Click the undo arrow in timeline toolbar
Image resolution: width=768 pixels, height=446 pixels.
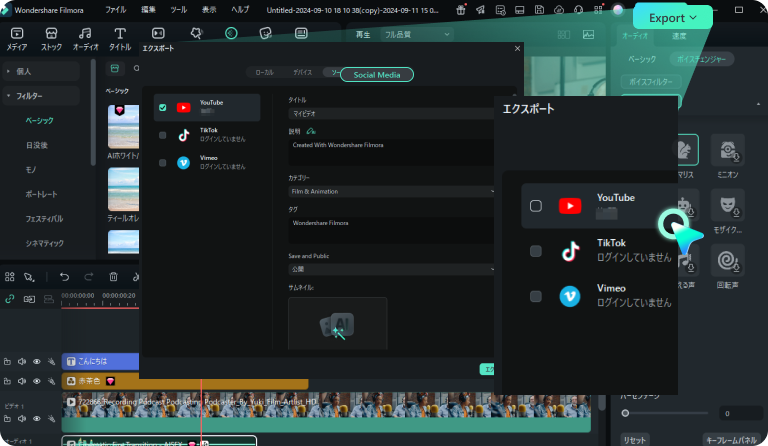[64, 277]
